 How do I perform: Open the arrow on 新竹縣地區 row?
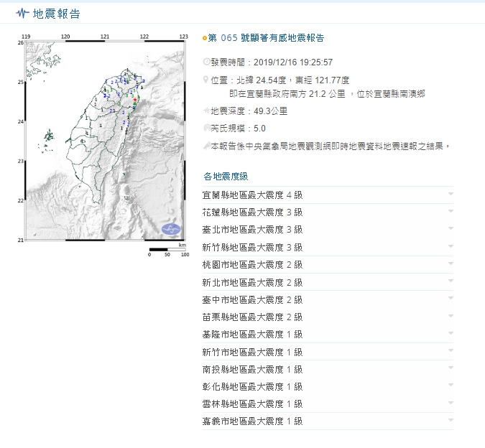[450, 247]
